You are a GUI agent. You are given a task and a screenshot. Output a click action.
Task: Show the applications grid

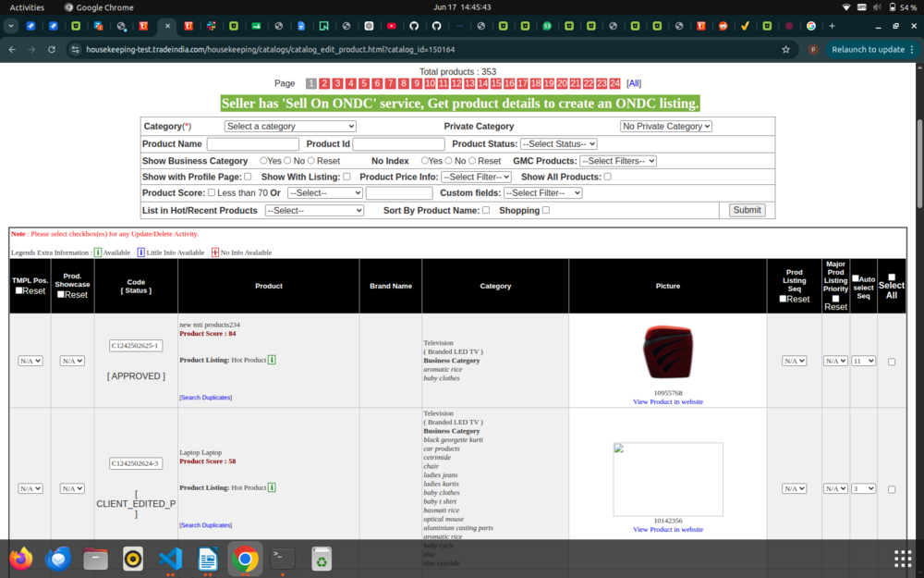903,558
